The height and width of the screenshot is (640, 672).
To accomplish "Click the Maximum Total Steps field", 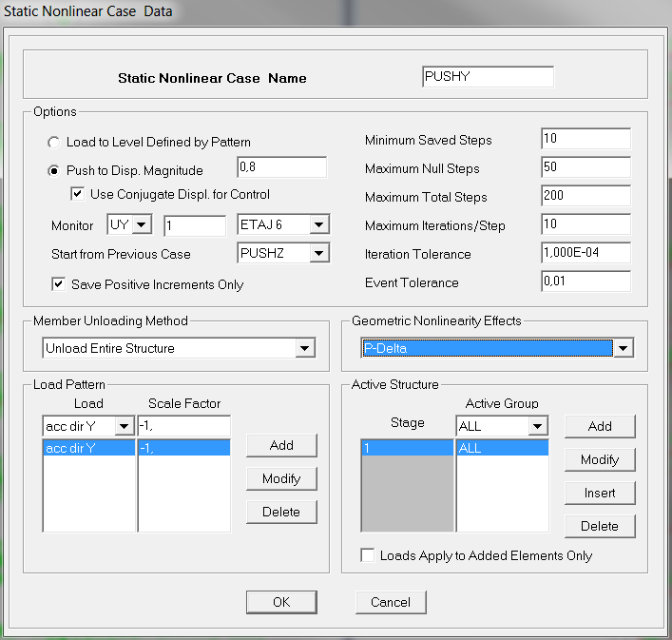I will coord(586,196).
